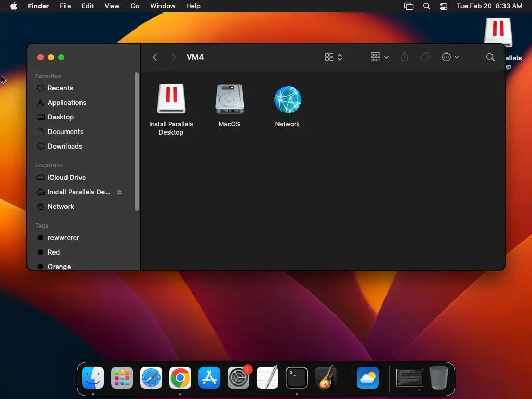Open Launchpad from the Dock
Screen dimensions: 532x399
pyautogui.click(x=122, y=378)
